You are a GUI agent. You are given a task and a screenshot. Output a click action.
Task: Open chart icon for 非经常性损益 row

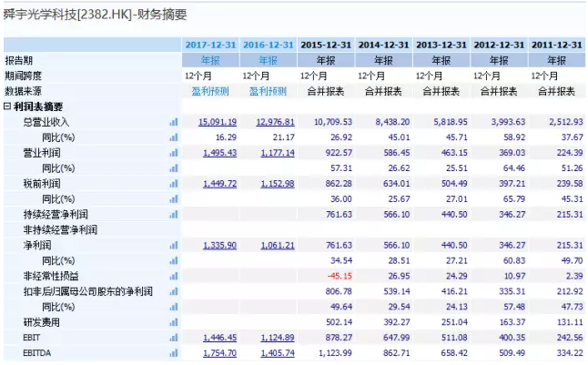pos(174,277)
